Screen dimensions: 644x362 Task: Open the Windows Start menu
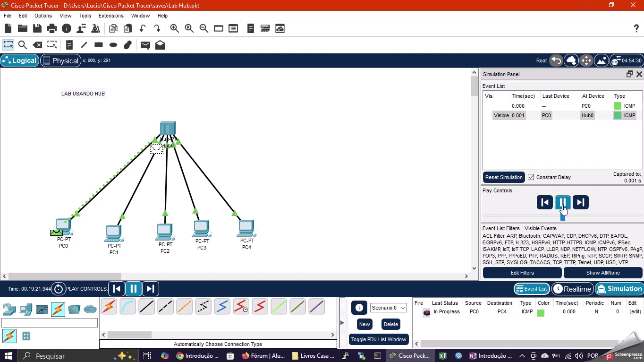(8, 356)
